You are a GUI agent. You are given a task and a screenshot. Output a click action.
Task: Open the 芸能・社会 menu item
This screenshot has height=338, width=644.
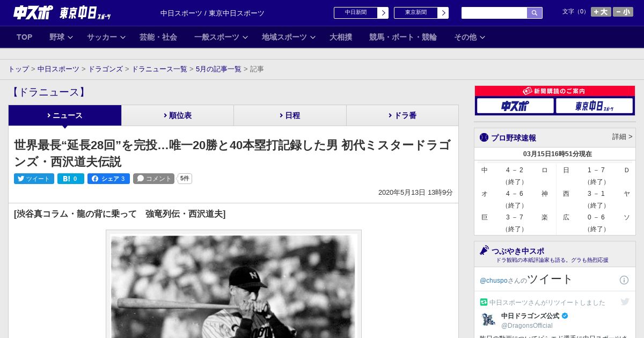click(158, 37)
